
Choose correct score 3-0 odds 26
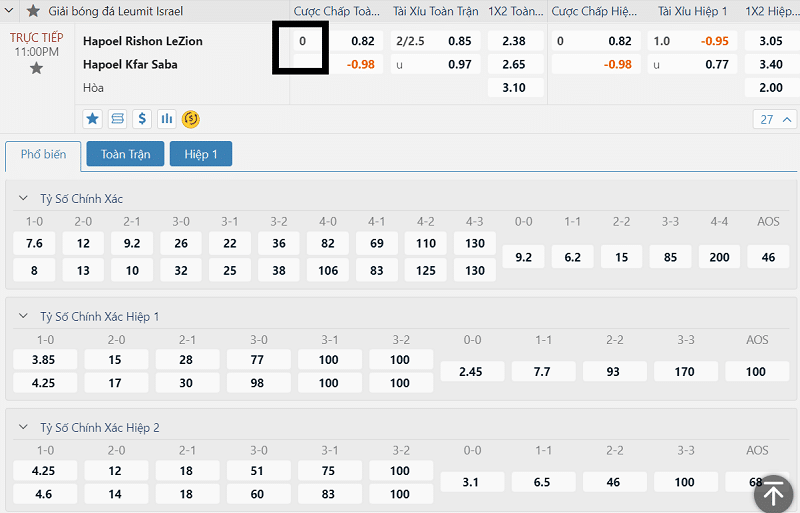point(181,243)
